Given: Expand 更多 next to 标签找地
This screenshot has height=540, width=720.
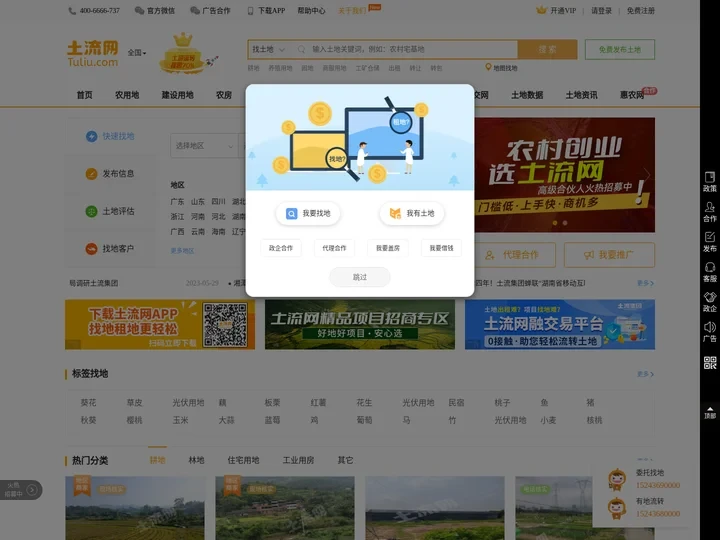Looking at the screenshot, I should pos(645,374).
